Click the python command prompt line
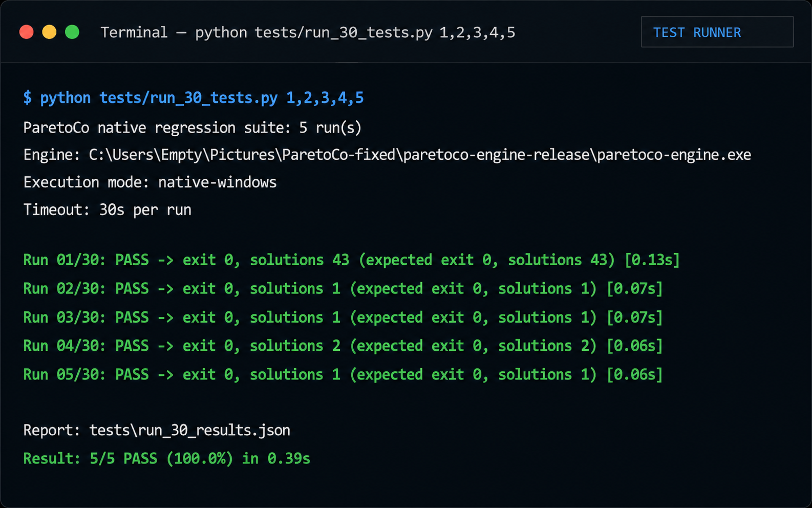This screenshot has width=812, height=508. click(x=194, y=98)
